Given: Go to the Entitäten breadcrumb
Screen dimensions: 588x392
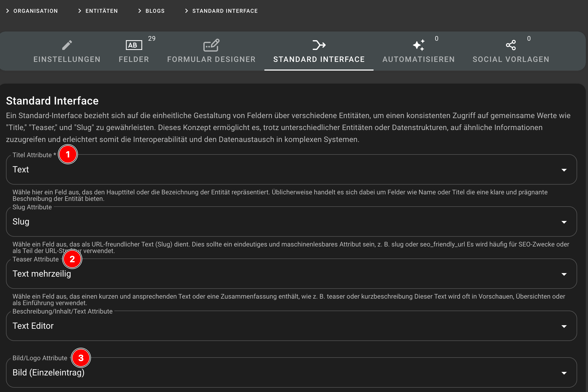Looking at the screenshot, I should click(x=102, y=11).
